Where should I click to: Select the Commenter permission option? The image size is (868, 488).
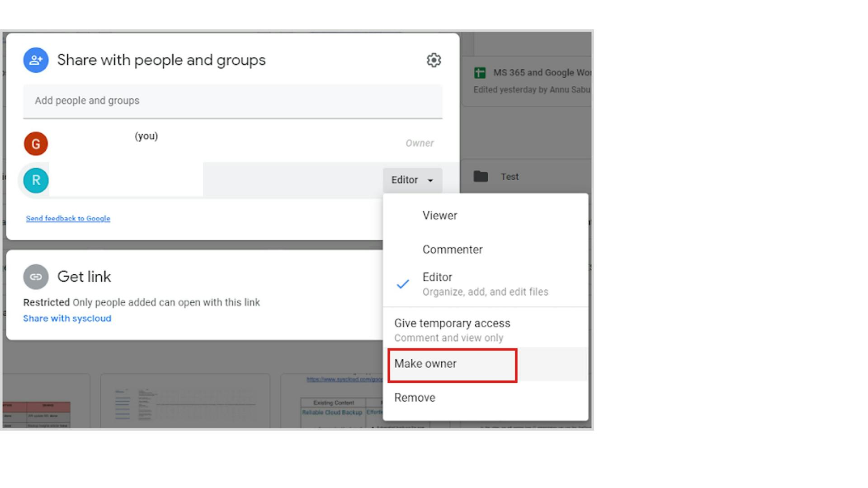pyautogui.click(x=452, y=249)
